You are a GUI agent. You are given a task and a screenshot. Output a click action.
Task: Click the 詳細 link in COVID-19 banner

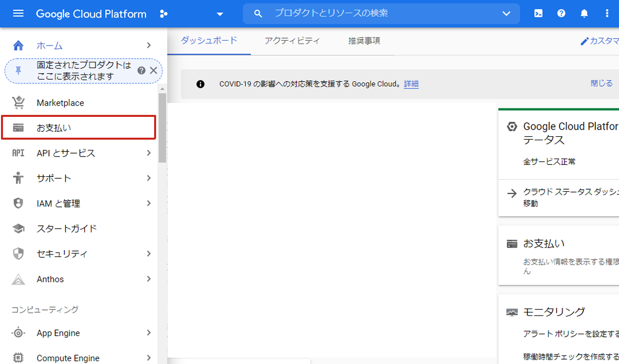411,84
